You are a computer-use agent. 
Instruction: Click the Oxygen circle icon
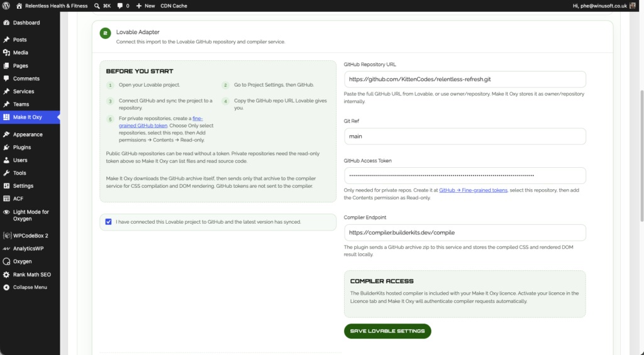(6, 261)
